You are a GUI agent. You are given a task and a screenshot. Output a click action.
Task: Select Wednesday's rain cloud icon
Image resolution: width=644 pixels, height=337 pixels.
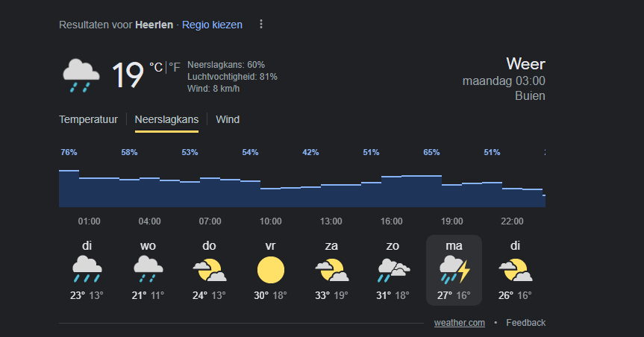(148, 269)
